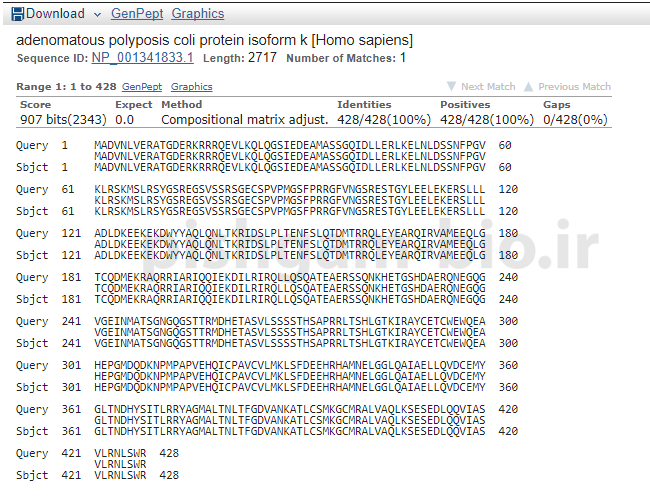The image size is (650, 501).
Task: Open the GenPept link in top toolbar
Action: click(135, 14)
